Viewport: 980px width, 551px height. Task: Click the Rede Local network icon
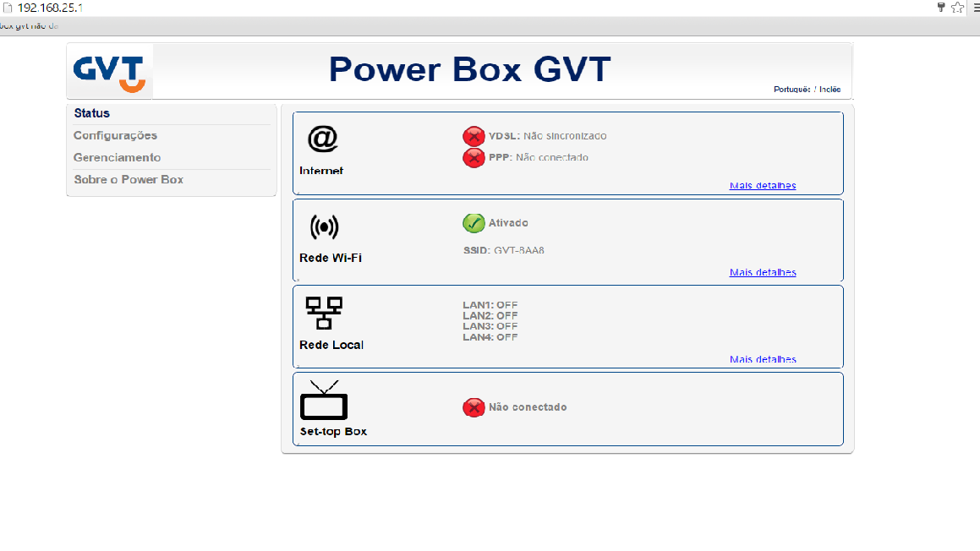[324, 313]
